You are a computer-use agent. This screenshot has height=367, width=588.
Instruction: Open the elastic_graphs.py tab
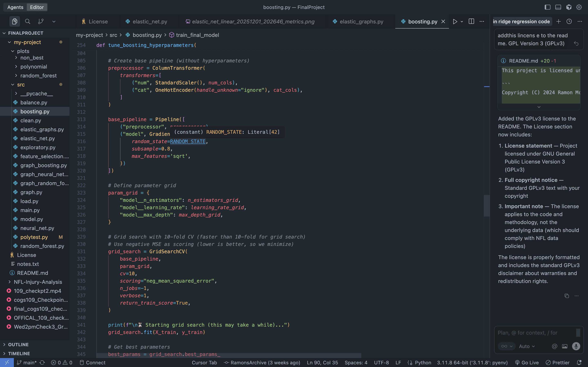coord(361,21)
